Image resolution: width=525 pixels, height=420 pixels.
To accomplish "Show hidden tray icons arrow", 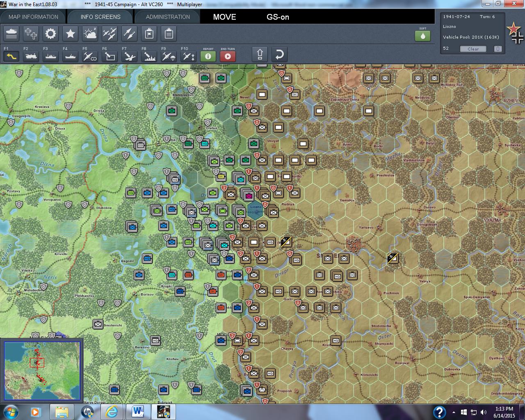I will click(x=454, y=412).
